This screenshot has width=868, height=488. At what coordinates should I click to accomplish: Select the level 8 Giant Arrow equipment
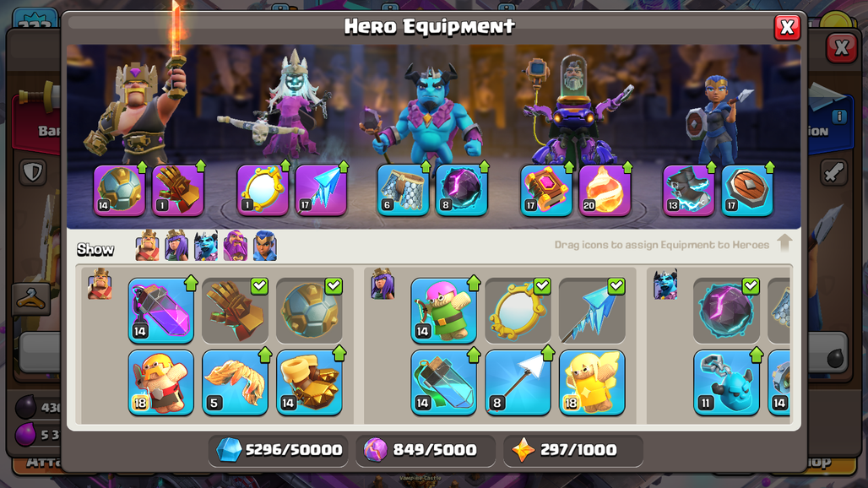click(518, 382)
